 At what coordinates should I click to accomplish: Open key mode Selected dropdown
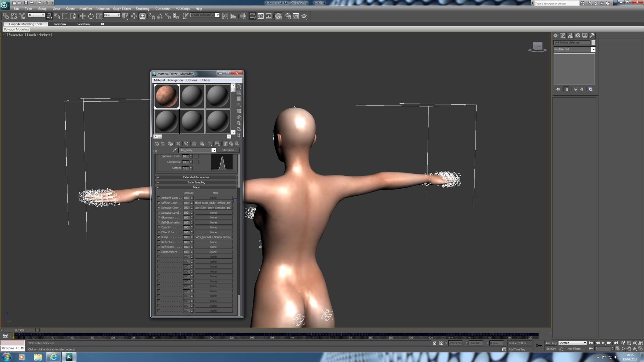(572, 343)
